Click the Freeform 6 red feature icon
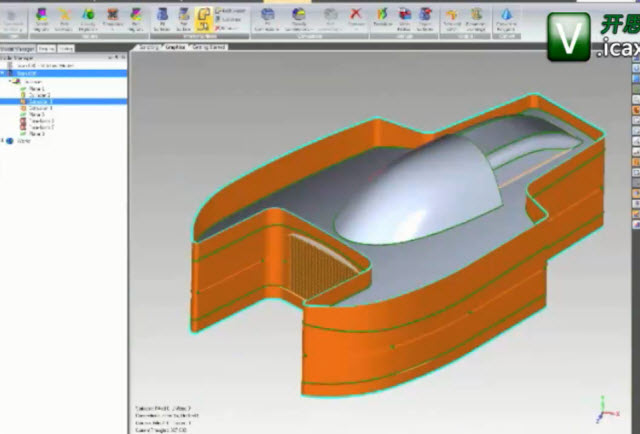The width and height of the screenshot is (640, 434). coord(22,121)
